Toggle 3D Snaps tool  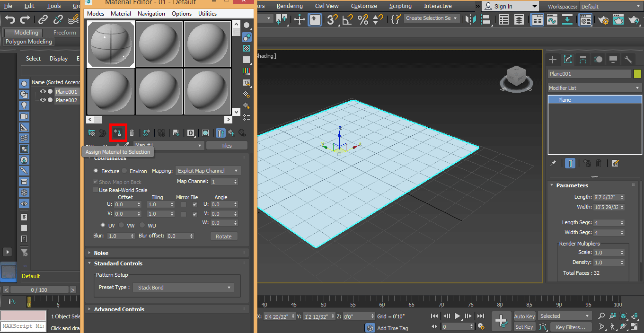coord(333,19)
